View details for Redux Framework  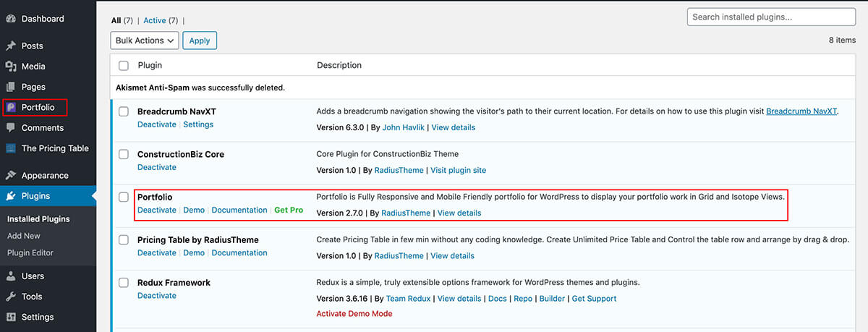click(x=459, y=299)
